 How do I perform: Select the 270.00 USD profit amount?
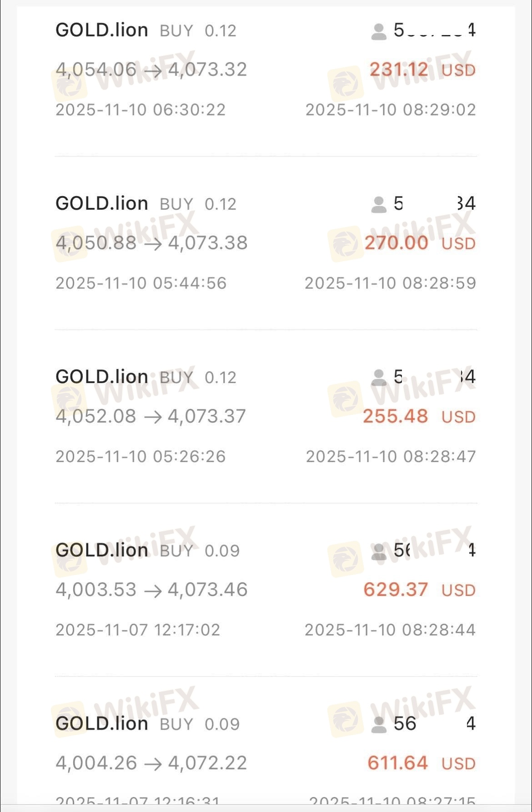[x=396, y=243]
